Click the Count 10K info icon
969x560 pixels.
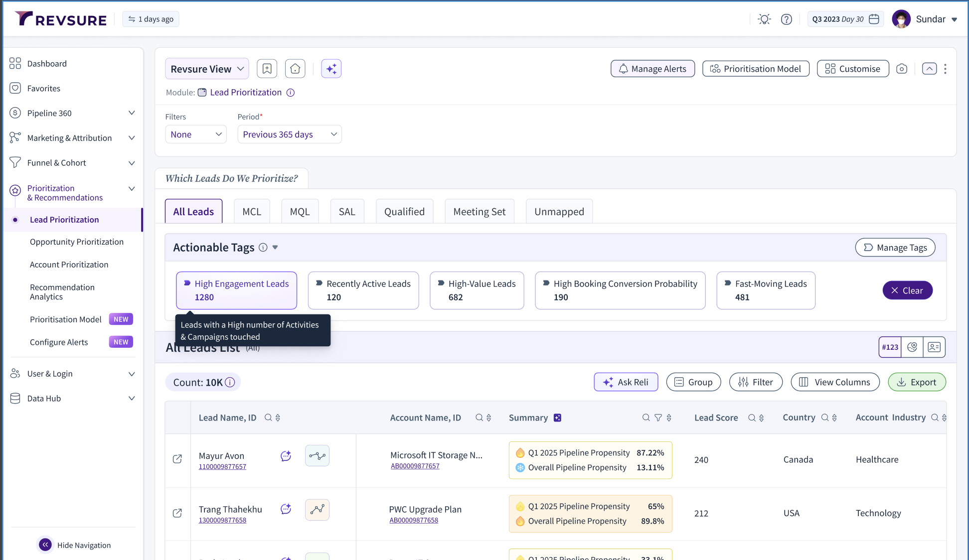click(230, 382)
